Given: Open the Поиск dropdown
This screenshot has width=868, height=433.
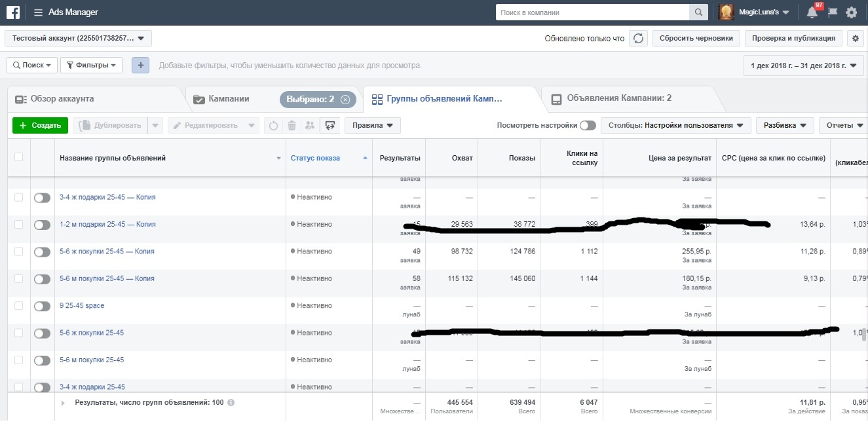Looking at the screenshot, I should 31,66.
